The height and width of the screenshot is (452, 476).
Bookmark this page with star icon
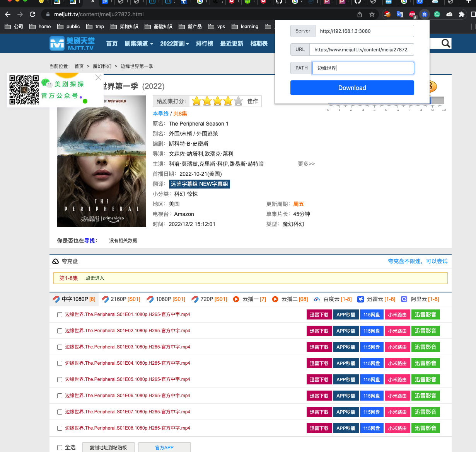pyautogui.click(x=372, y=14)
